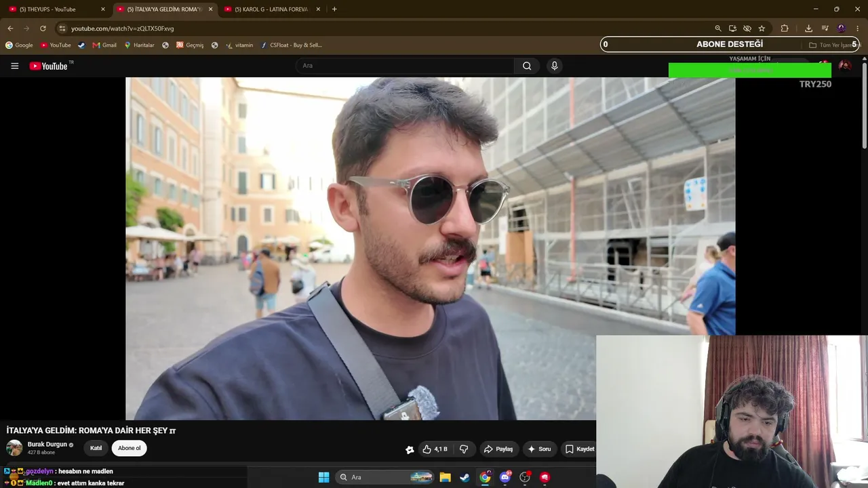Open Steam from the taskbar

tap(465, 477)
